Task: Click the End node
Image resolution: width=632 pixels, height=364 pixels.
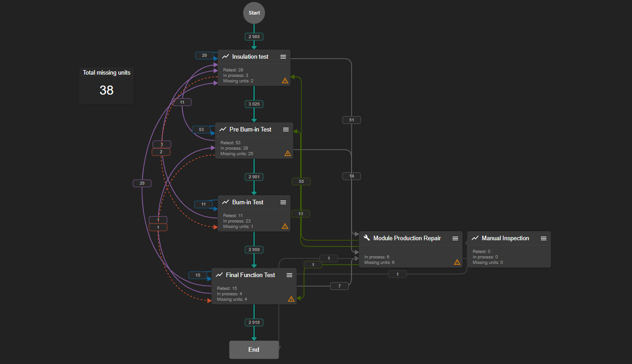Action: point(254,349)
